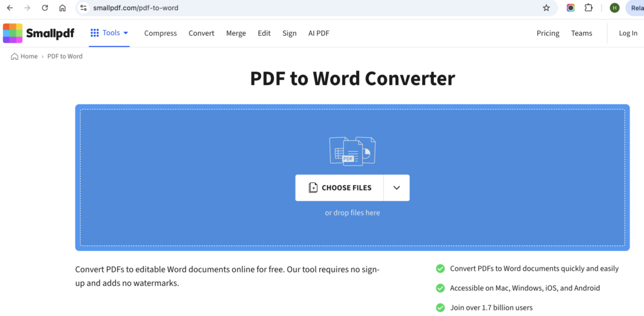Open site information icon in address bar
The width and height of the screenshot is (644, 316).
pos(84,8)
